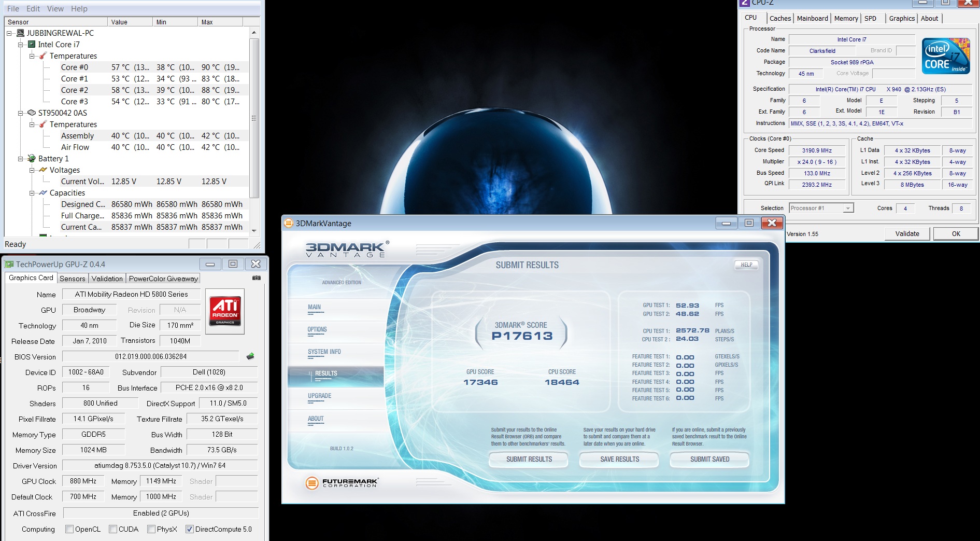Enable the OpenCL checkbox in GPU-Z
Image resolution: width=980 pixels, height=541 pixels.
click(x=69, y=529)
